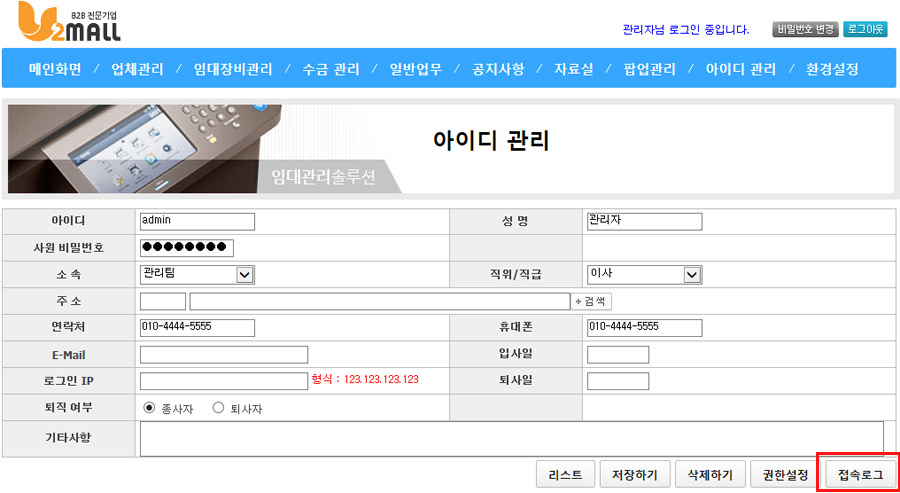Click 로그아웃 button

[x=865, y=30]
